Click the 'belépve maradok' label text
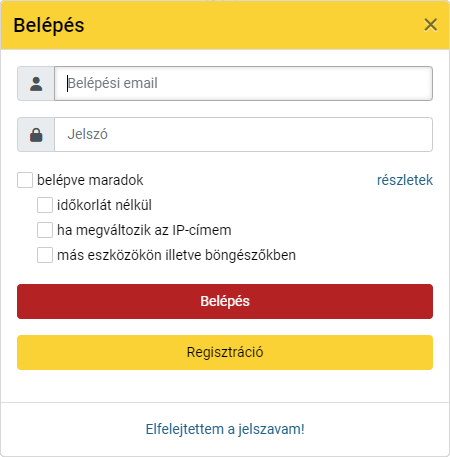The image size is (450, 457). tap(90, 180)
